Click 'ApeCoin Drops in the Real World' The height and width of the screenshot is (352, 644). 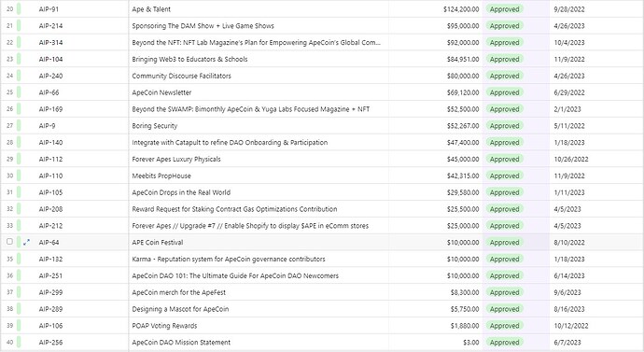181,192
